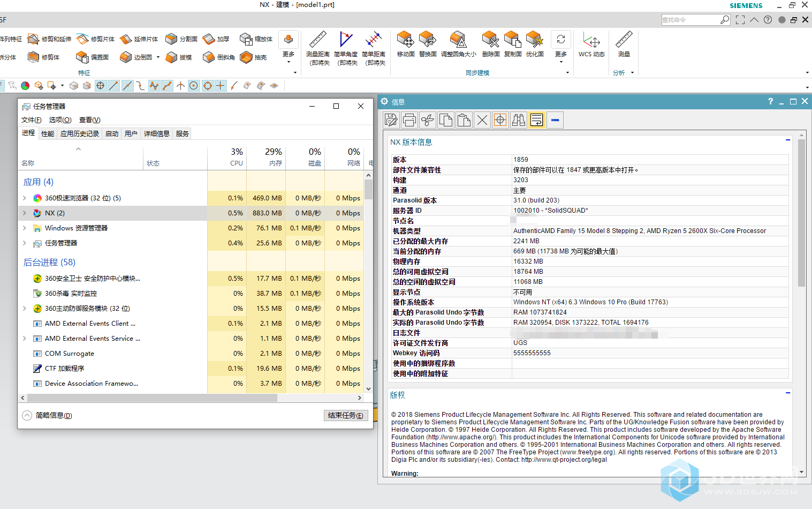Viewport: 812px width, 509px height.
Task: Expand the 360主动防御服务模块 process group
Action: tap(25, 309)
